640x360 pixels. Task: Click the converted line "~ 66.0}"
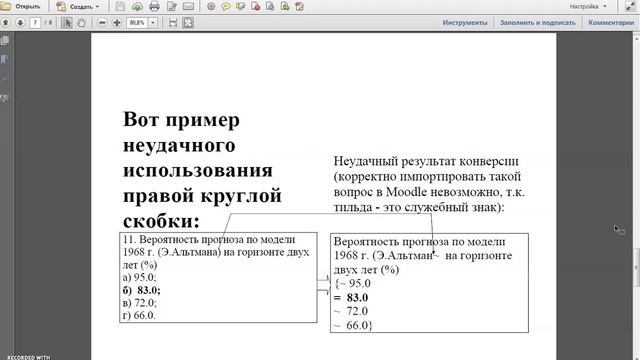point(353,325)
